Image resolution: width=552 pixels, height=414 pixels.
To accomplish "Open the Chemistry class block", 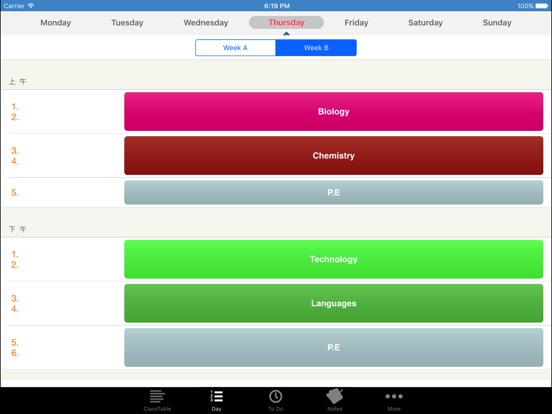I will pos(334,156).
